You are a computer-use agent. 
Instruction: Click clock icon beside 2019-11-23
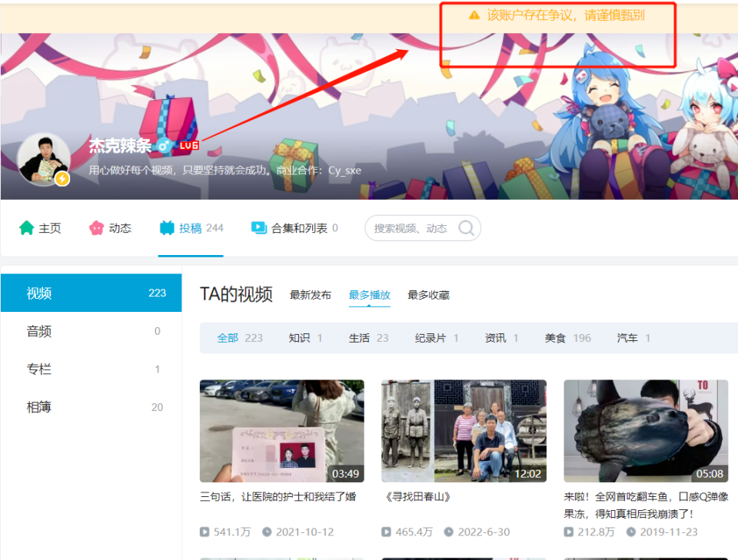[x=631, y=532]
